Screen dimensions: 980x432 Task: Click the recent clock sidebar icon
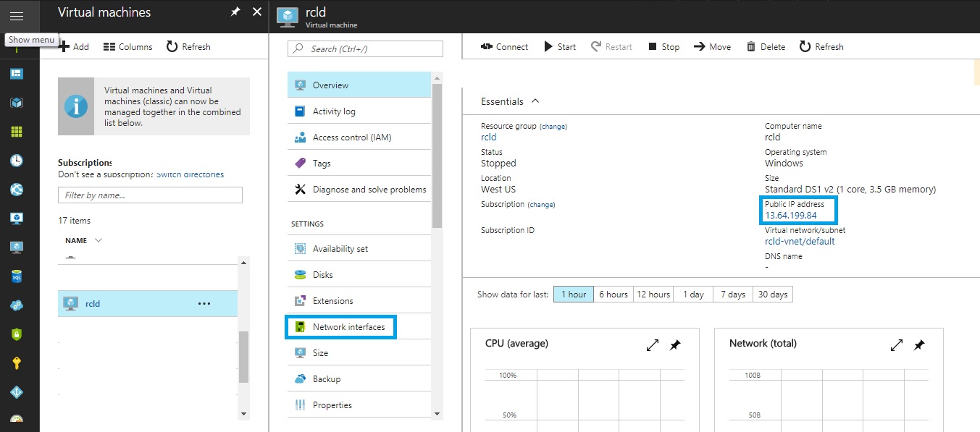pyautogui.click(x=16, y=161)
